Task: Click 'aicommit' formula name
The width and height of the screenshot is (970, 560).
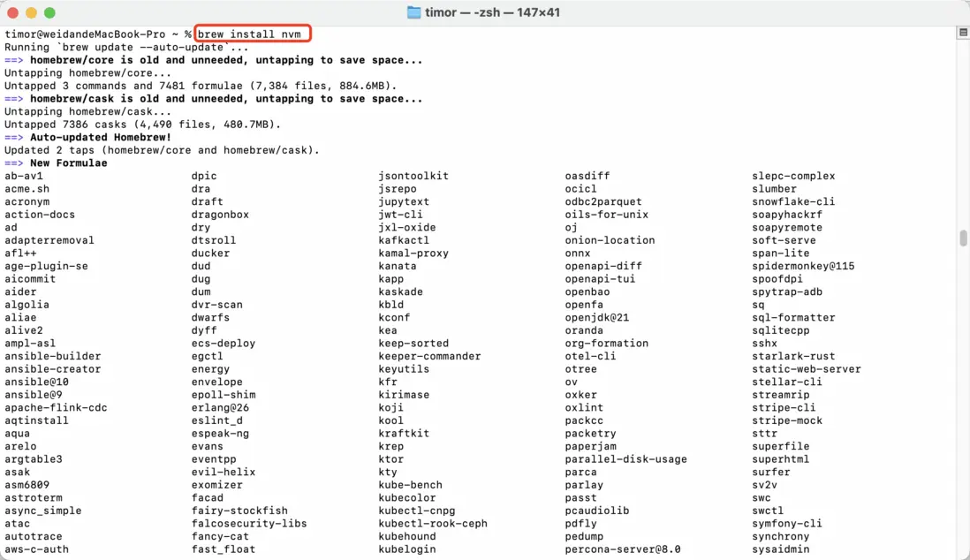Action: tap(30, 279)
